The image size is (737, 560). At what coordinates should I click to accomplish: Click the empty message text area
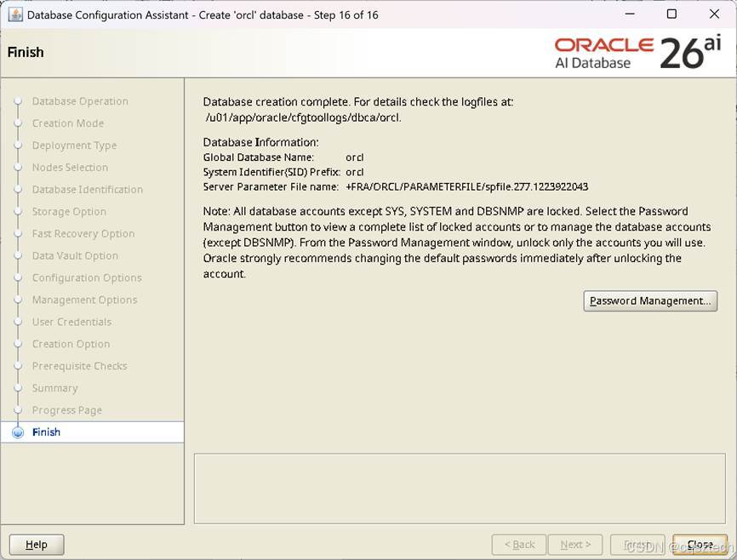coord(460,489)
